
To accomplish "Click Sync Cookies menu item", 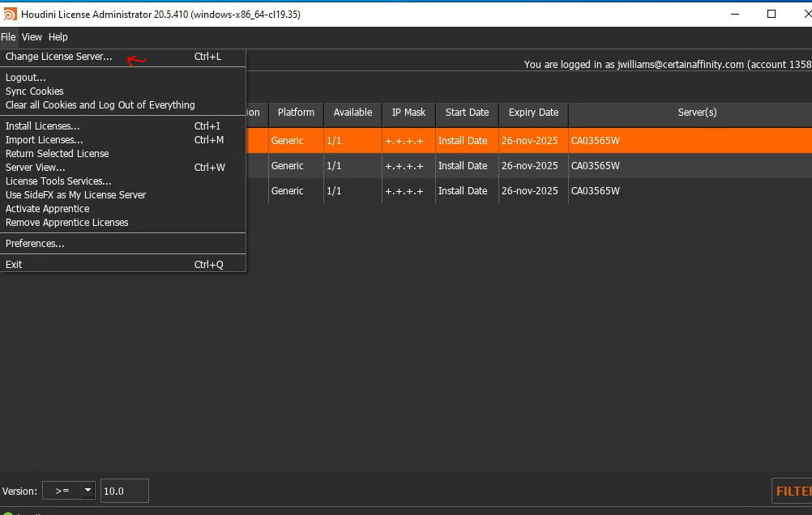I will click(x=122, y=91).
